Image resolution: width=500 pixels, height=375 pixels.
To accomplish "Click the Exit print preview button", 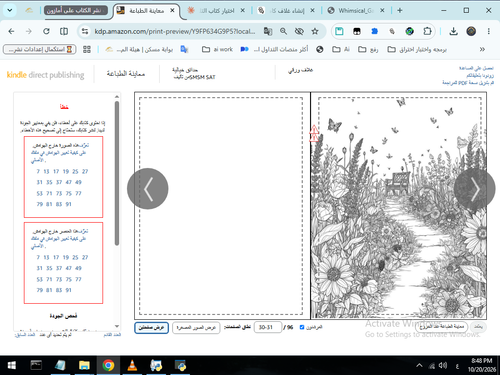I will tap(442, 327).
